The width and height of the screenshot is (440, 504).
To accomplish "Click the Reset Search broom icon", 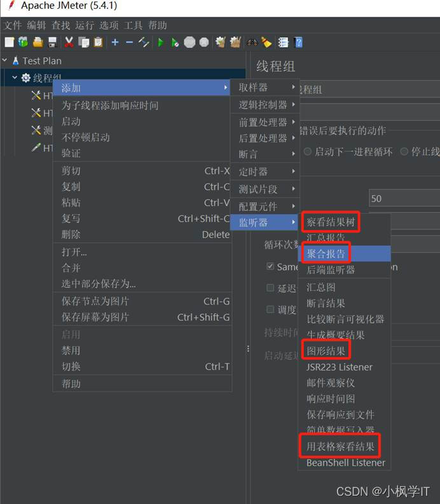I will point(266,42).
